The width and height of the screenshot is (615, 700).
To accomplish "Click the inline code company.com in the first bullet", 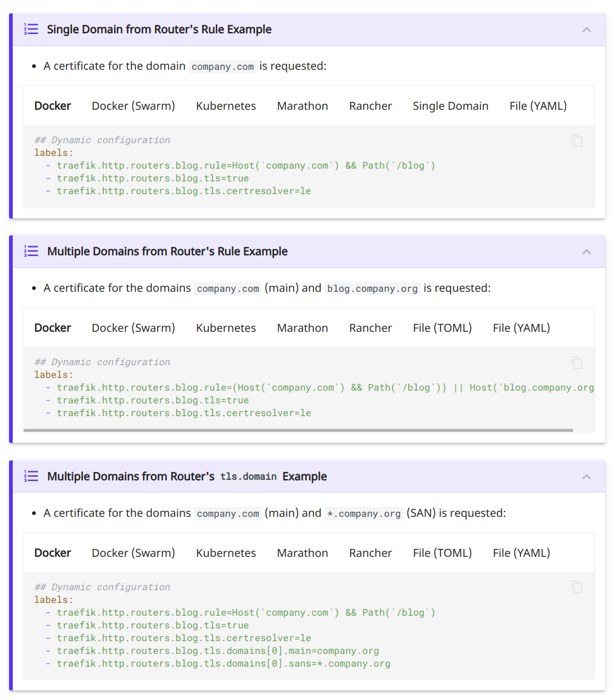I will 222,67.
